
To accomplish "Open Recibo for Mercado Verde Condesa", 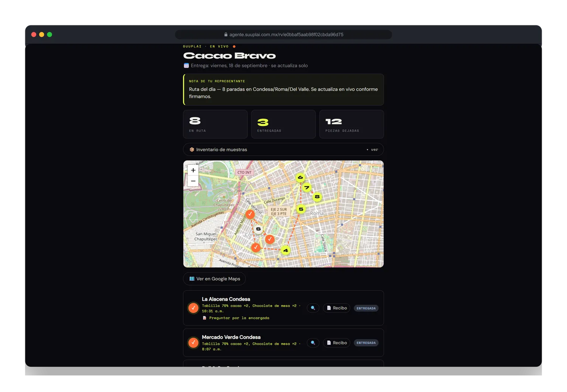I will point(337,343).
